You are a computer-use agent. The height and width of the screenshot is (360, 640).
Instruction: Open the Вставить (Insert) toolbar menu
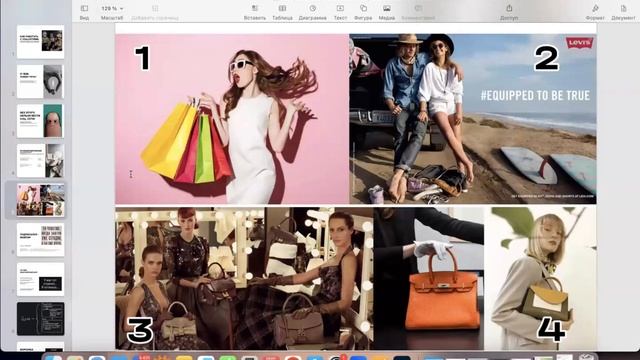pyautogui.click(x=255, y=12)
